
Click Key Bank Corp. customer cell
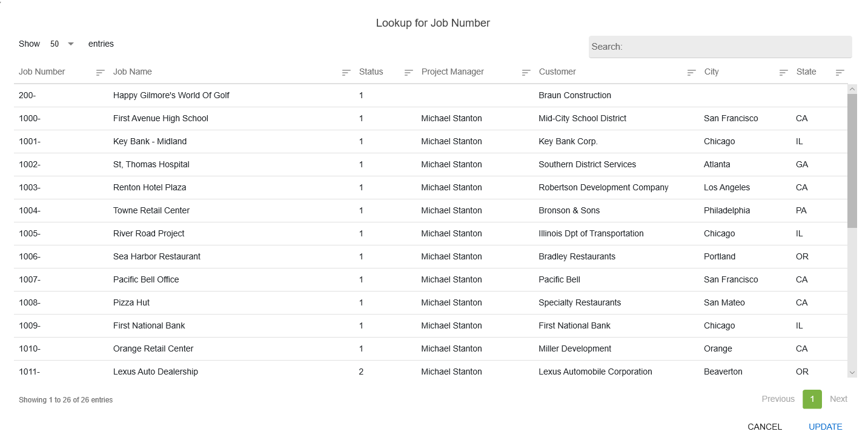point(568,141)
